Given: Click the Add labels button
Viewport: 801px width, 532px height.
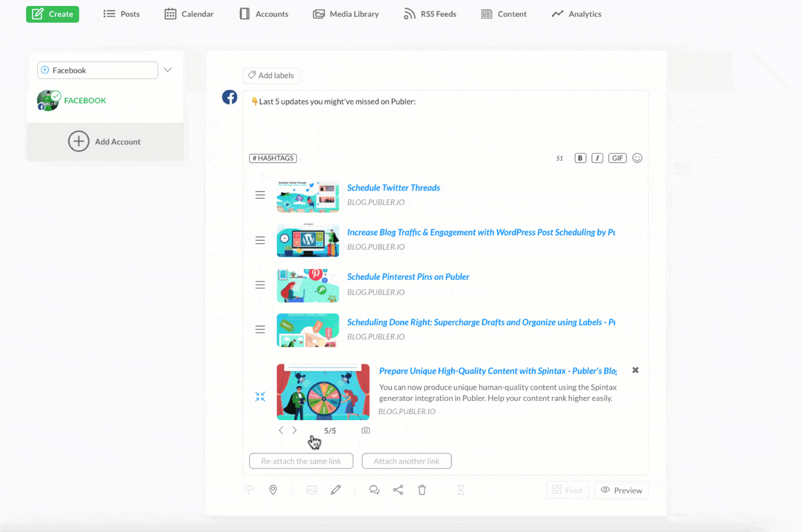Looking at the screenshot, I should 271,75.
